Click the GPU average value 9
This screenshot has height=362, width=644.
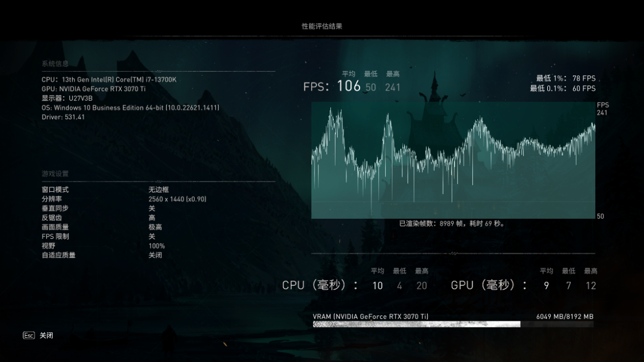coord(546,286)
